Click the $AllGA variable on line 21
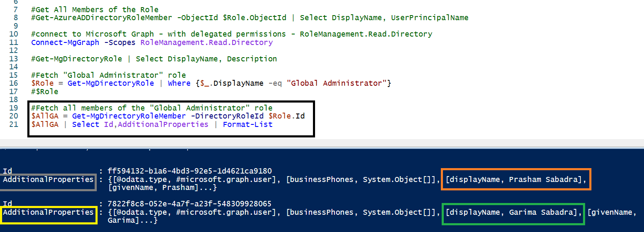Viewport: 644px width, 232px height. [45, 124]
